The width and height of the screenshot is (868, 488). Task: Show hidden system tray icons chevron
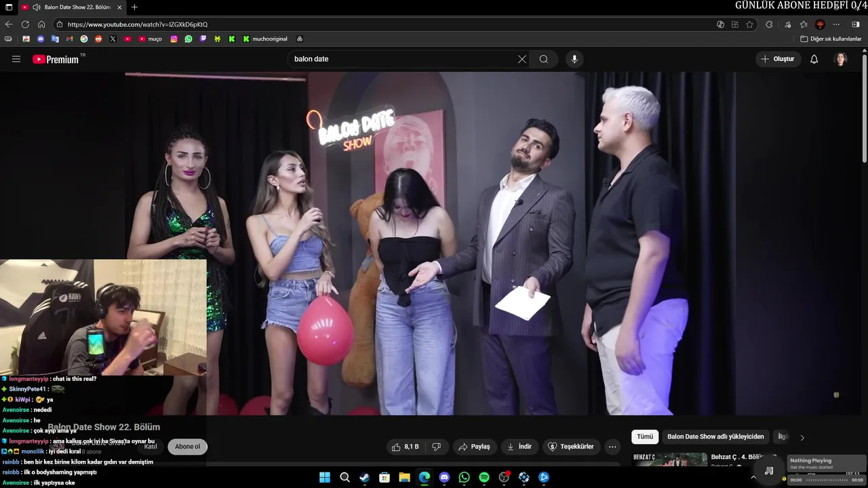[x=753, y=477]
